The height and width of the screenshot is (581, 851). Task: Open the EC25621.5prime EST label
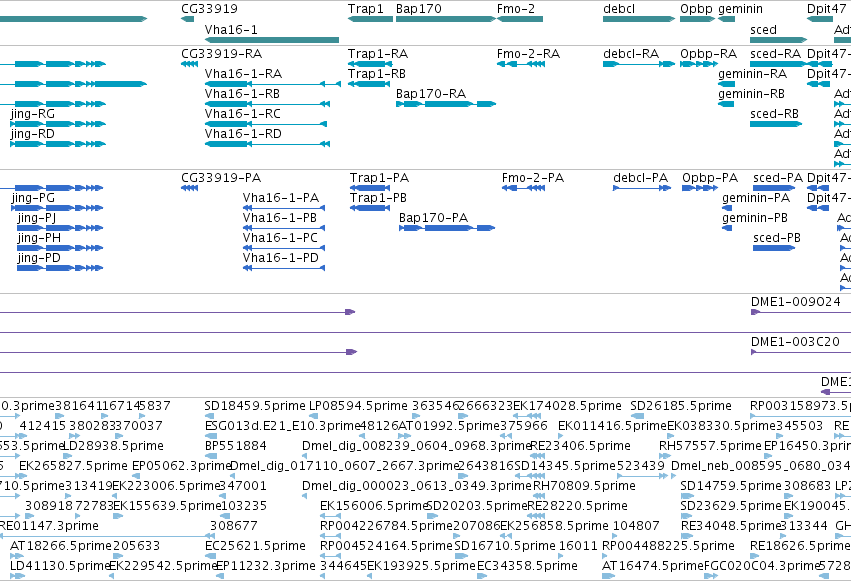tap(255, 546)
